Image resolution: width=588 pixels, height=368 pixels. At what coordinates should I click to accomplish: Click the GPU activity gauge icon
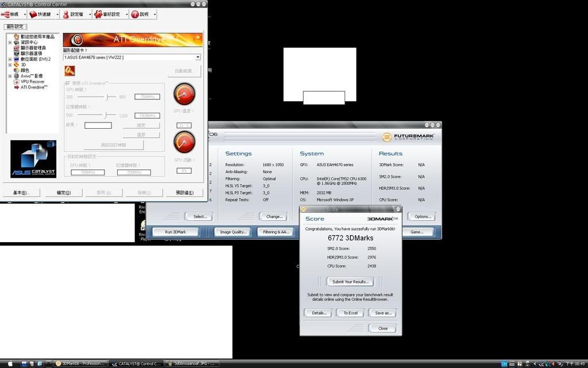(184, 142)
